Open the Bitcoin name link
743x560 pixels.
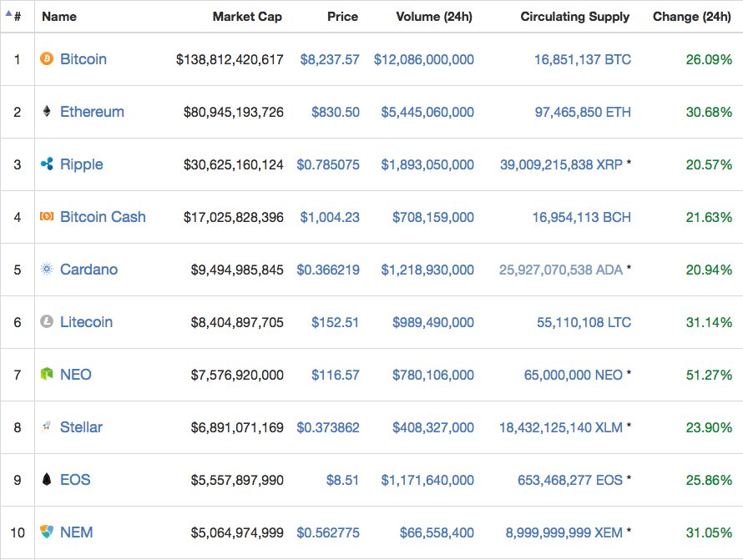pyautogui.click(x=83, y=59)
